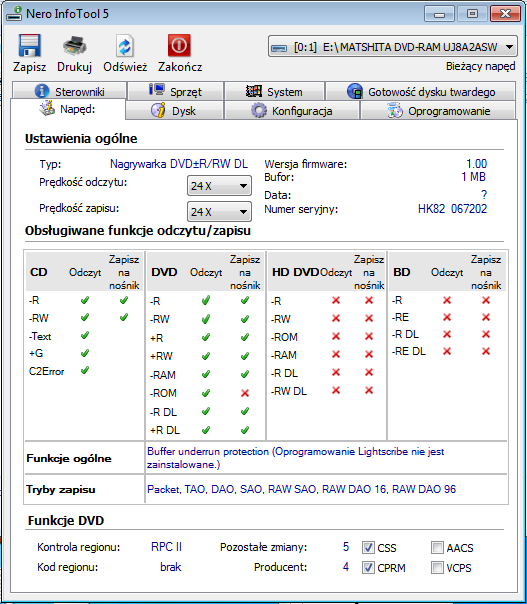Enable the VCPS checkbox
Screen dimensions: 527x604
tap(437, 567)
